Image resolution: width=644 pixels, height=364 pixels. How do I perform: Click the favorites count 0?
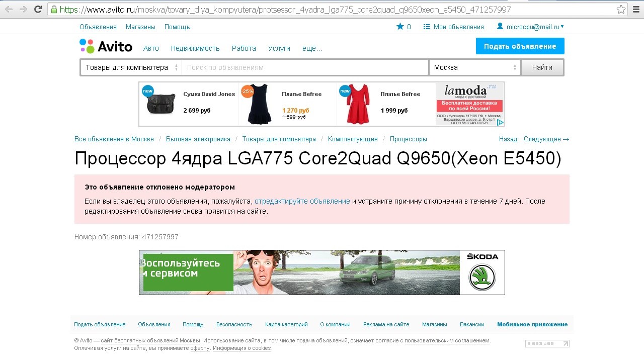point(409,27)
